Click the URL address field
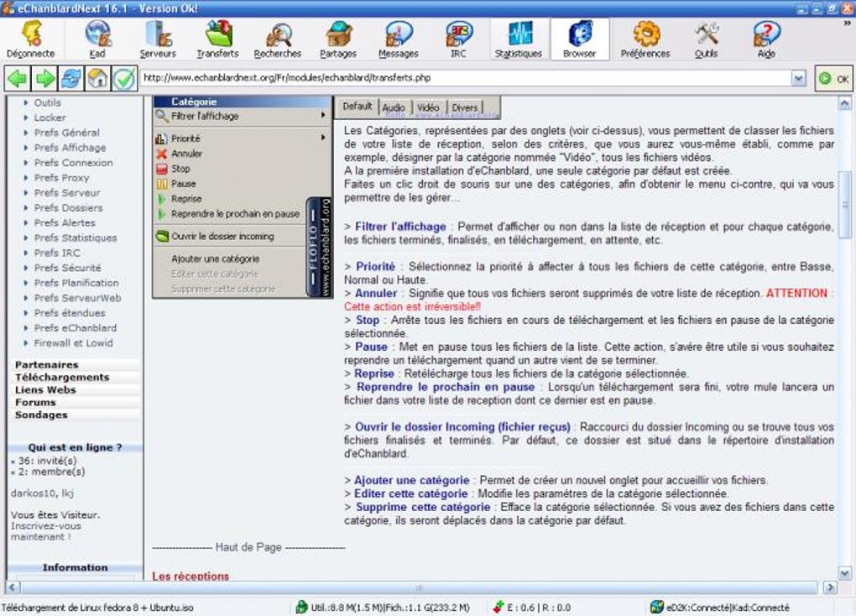 (467, 78)
